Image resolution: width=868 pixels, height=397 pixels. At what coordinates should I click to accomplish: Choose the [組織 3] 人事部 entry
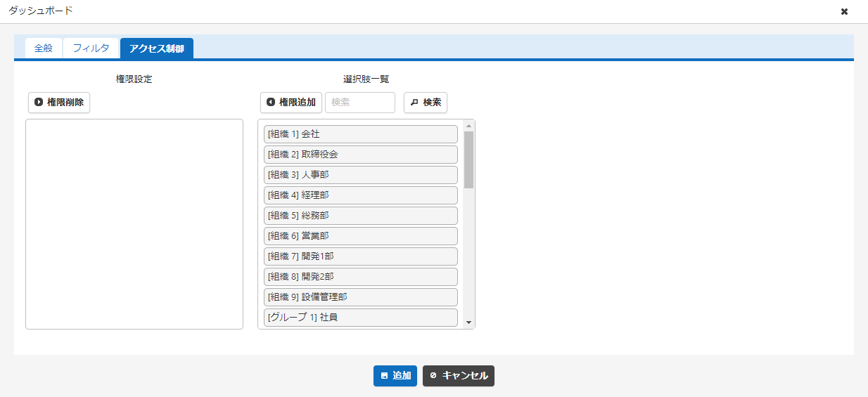[361, 174]
